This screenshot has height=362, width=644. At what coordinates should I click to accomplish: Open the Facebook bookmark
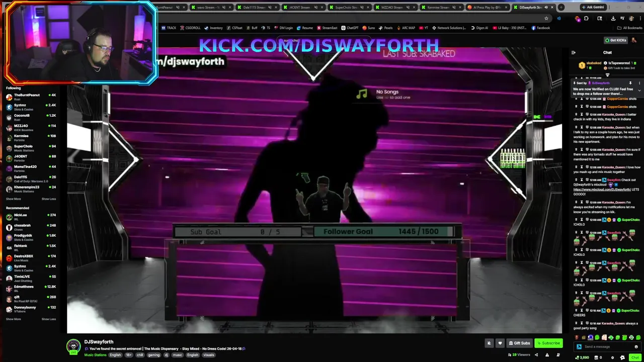click(x=540, y=28)
